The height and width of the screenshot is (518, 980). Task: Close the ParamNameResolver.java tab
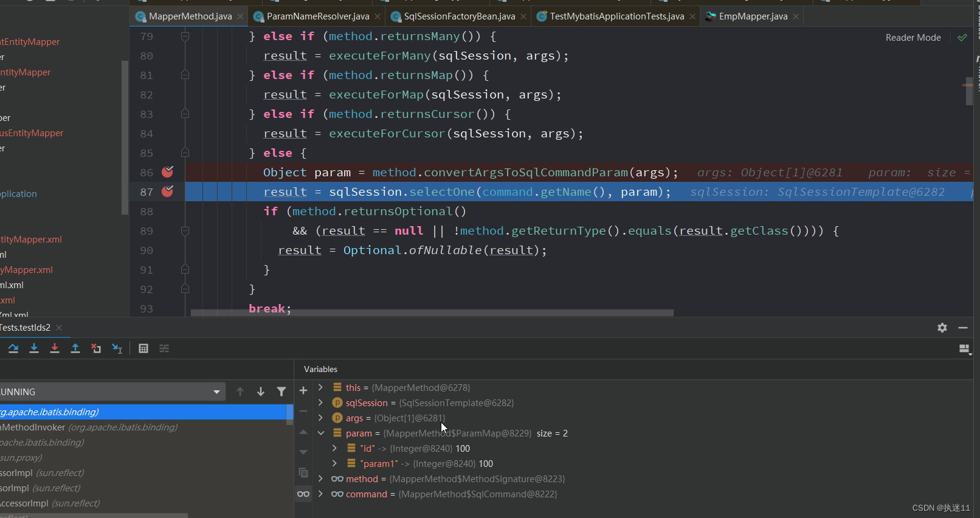[x=378, y=16]
